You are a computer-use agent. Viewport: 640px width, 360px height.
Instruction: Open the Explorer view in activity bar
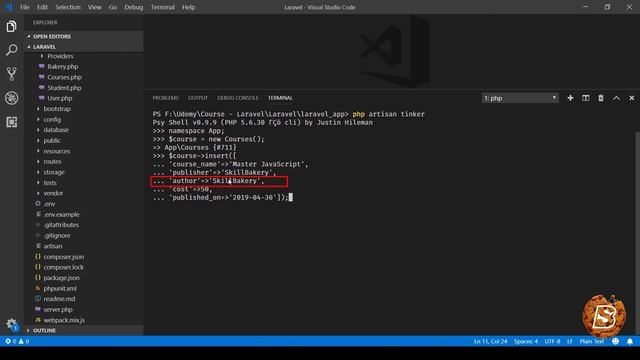pos(11,27)
